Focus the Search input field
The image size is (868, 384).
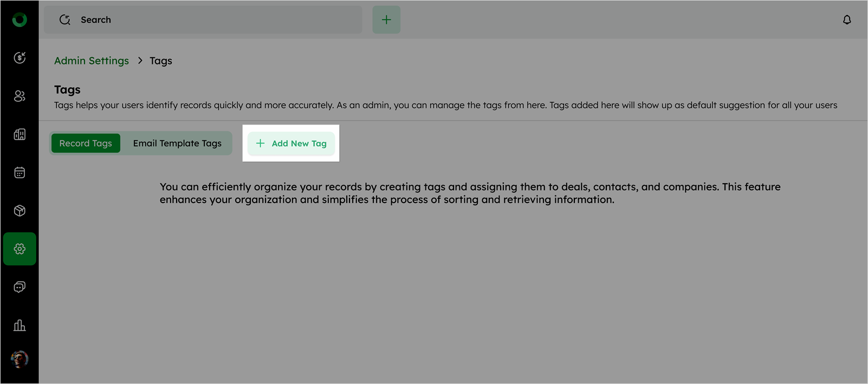tap(217, 20)
